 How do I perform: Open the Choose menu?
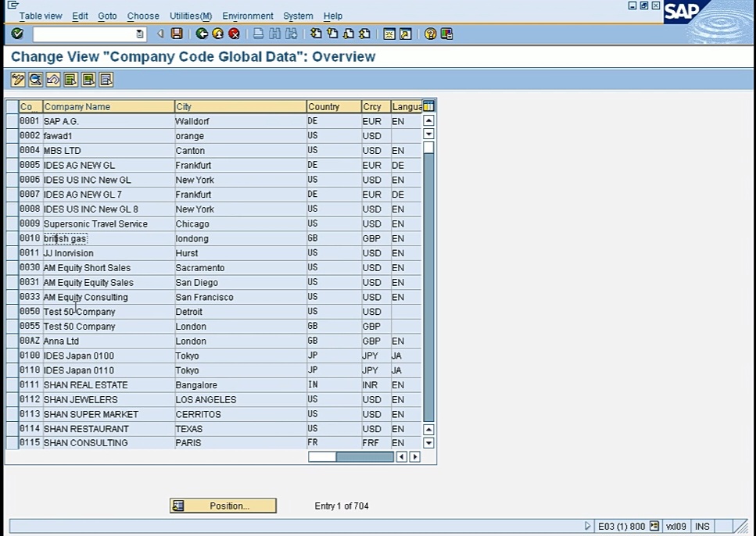143,16
